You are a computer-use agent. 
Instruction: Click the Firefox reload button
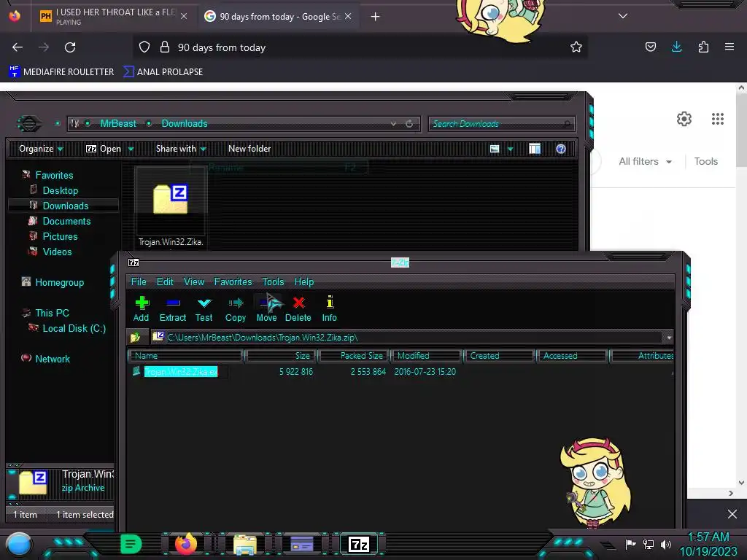[x=70, y=47]
